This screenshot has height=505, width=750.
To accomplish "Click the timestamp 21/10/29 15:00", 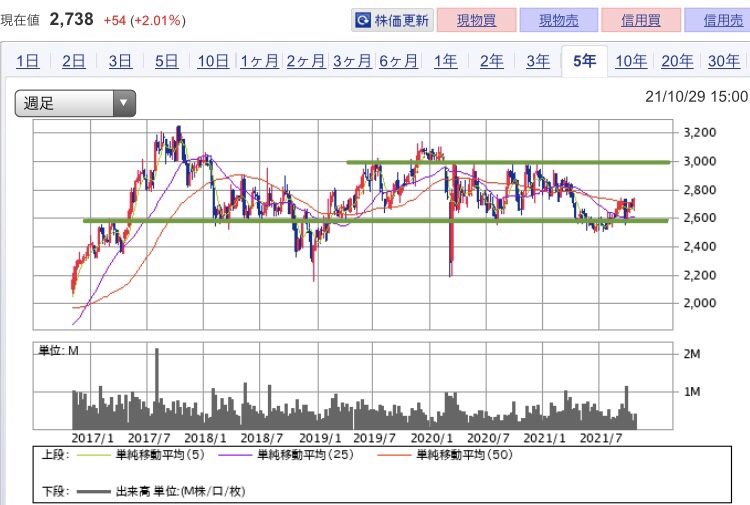I will pos(696,97).
